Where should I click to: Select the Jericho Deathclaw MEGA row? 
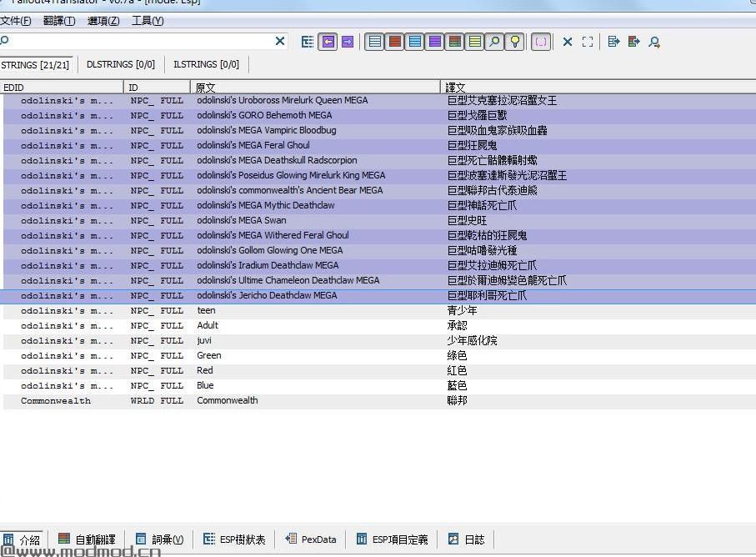coord(379,296)
